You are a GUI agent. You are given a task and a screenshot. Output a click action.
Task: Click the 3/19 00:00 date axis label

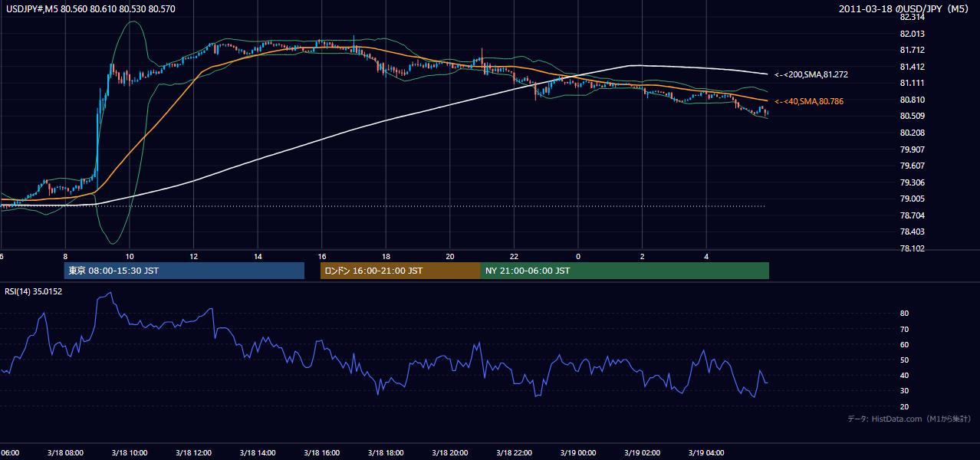click(578, 453)
